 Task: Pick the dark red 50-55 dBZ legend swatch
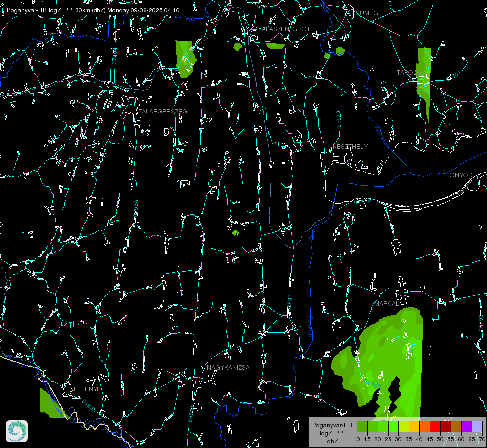(x=446, y=426)
